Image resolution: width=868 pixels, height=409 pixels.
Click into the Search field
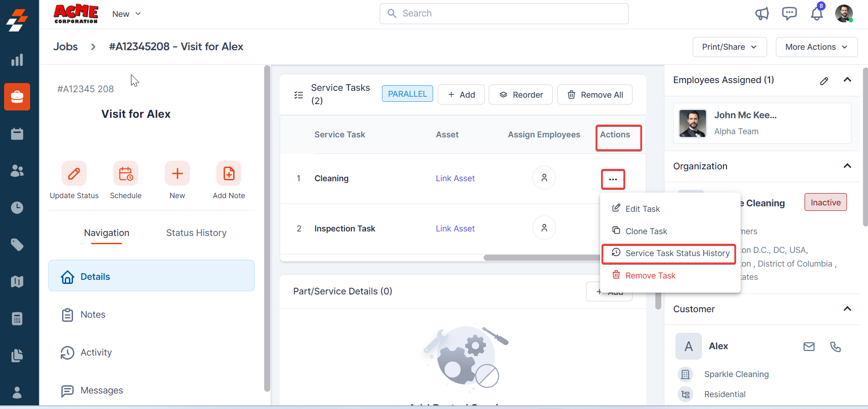pyautogui.click(x=504, y=14)
